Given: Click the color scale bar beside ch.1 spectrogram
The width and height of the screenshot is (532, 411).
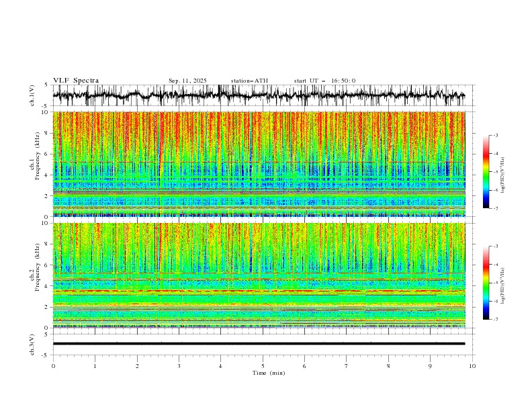Looking at the screenshot, I should 486,172.
